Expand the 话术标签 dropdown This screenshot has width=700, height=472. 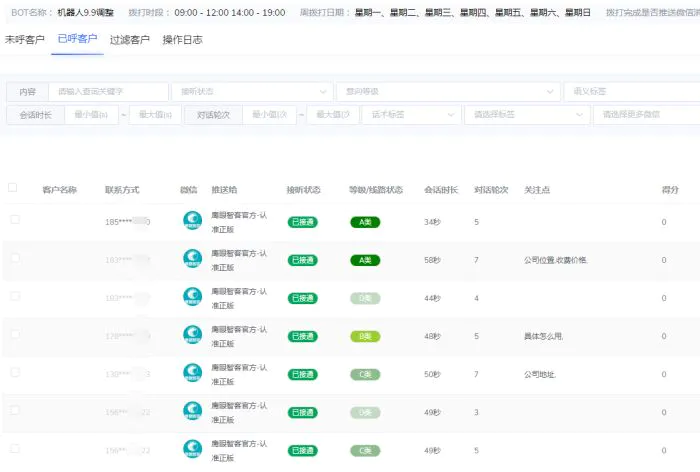410,115
